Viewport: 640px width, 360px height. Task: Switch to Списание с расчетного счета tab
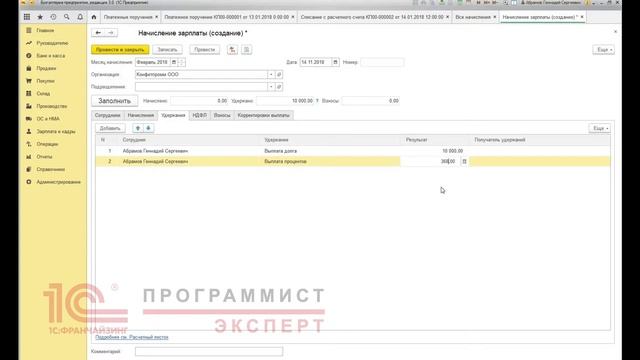(x=372, y=17)
